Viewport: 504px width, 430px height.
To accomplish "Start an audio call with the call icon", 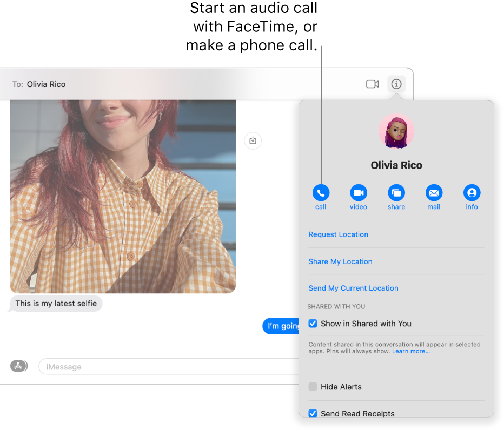I will pyautogui.click(x=321, y=193).
